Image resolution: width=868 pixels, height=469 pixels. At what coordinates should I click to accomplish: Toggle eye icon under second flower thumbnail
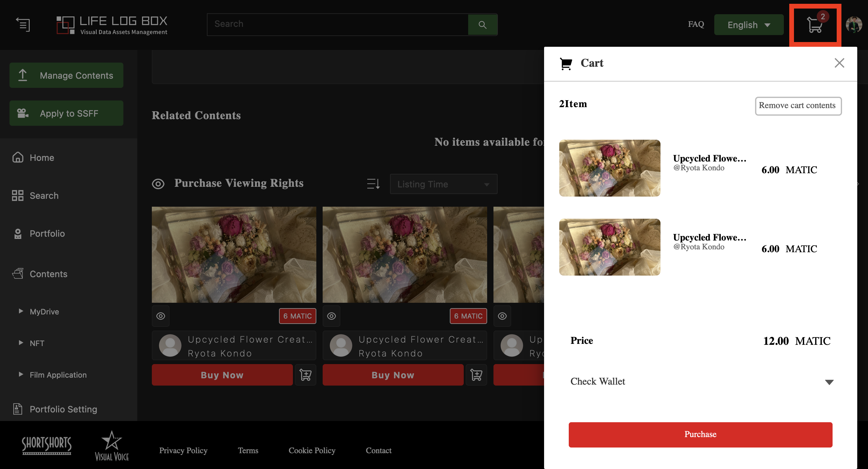click(x=332, y=316)
